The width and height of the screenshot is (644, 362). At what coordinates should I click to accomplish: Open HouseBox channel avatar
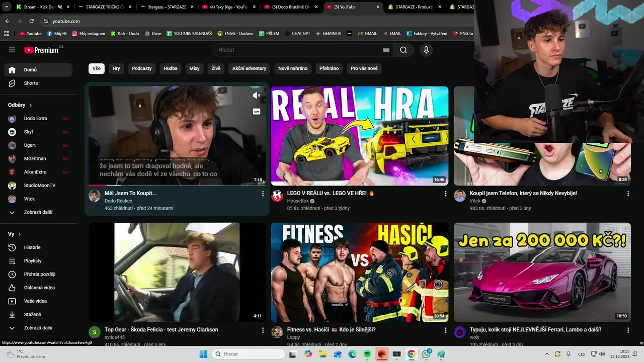pyautogui.click(x=277, y=196)
